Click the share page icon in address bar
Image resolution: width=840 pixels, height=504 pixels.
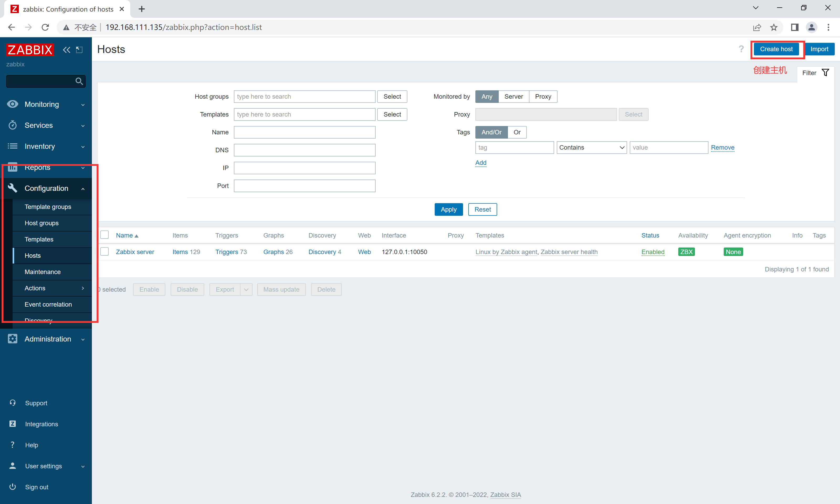pyautogui.click(x=757, y=27)
